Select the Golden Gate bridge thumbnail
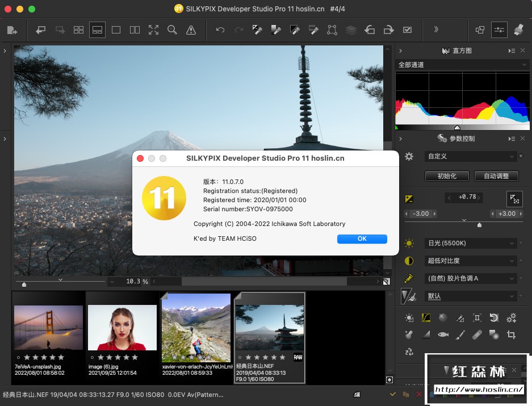This screenshot has width=532, height=406. (48, 328)
